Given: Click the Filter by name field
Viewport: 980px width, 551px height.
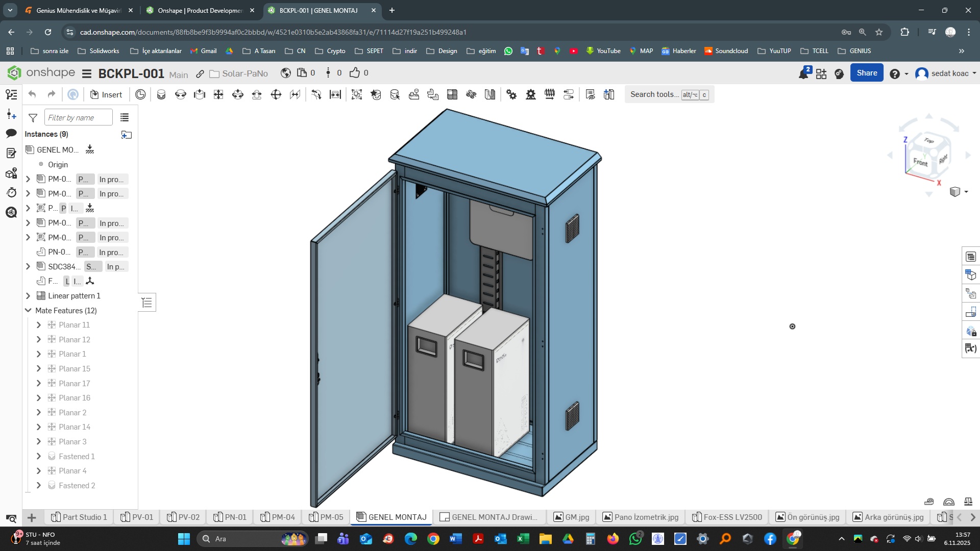Looking at the screenshot, I should pos(78,118).
